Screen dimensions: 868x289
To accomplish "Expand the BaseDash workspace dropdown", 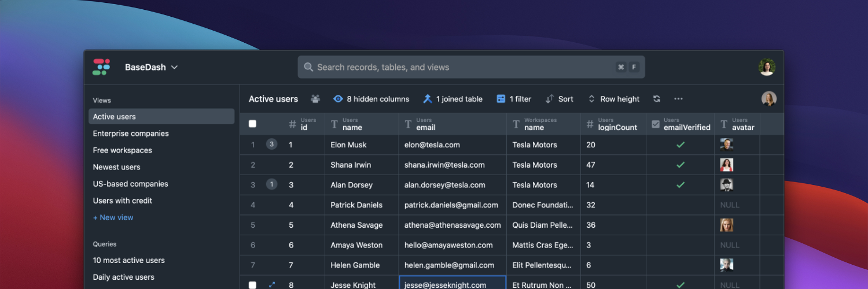I will 152,67.
